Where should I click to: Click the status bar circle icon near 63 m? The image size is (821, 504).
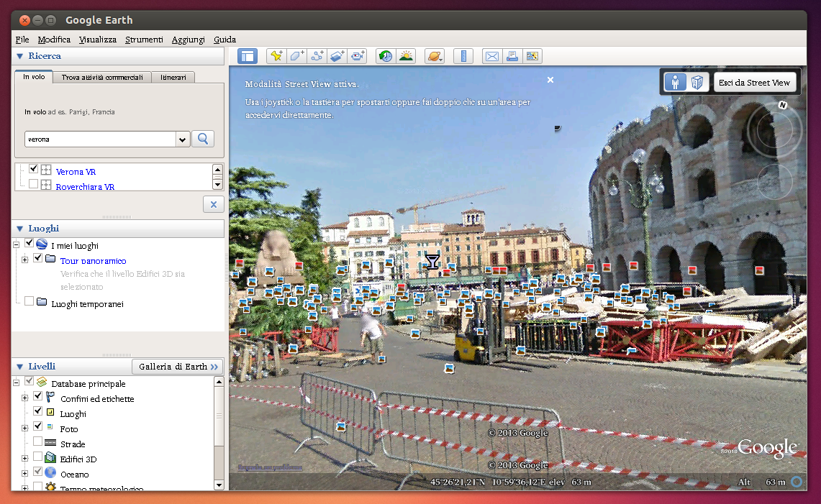click(x=797, y=482)
